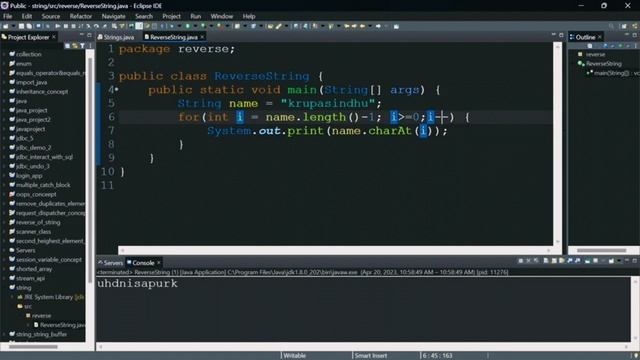This screenshot has height=360, width=640.
Task: Open the Open Console dropdown arrow
Action: (619, 260)
